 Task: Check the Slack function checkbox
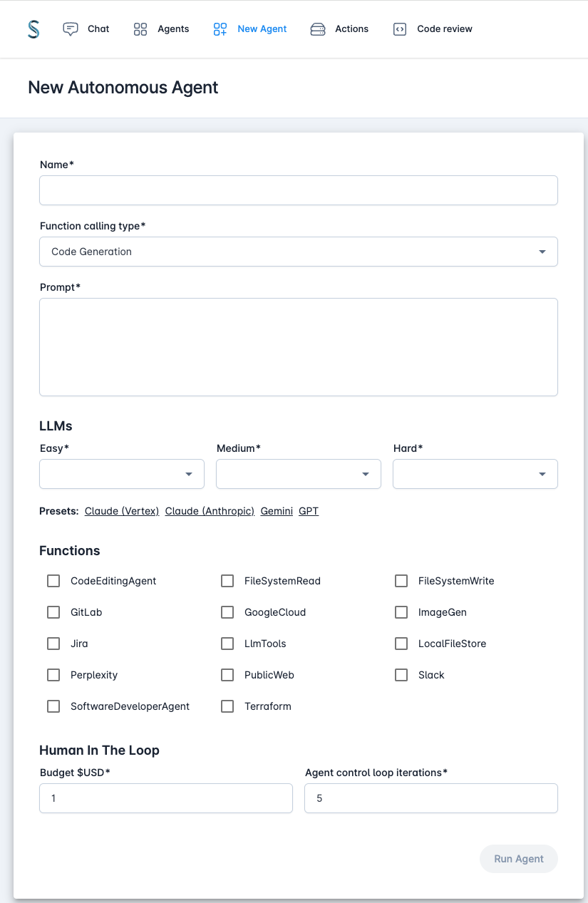401,675
